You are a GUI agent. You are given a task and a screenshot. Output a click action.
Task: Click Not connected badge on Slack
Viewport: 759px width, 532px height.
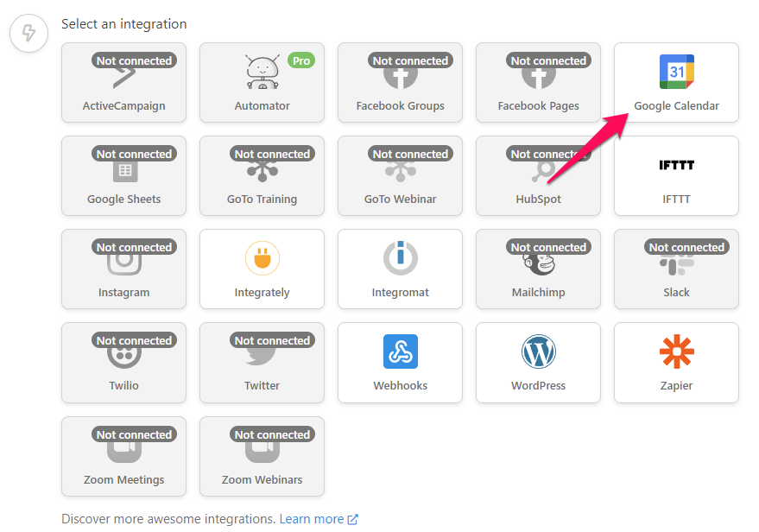[x=686, y=247]
